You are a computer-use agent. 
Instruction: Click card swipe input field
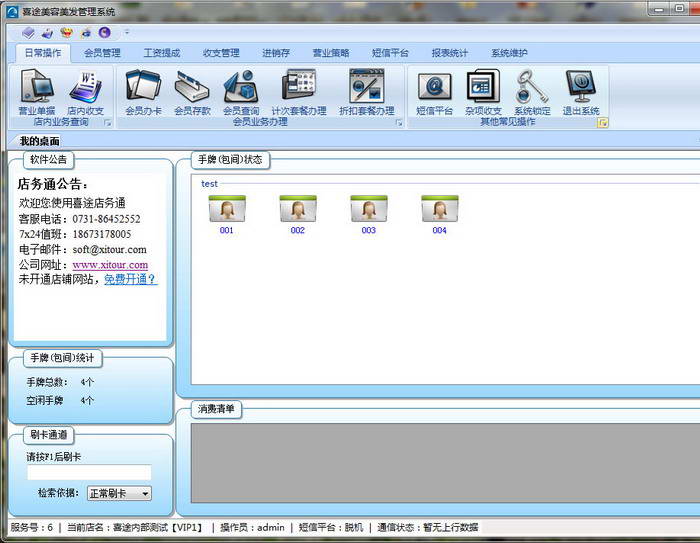[x=89, y=472]
